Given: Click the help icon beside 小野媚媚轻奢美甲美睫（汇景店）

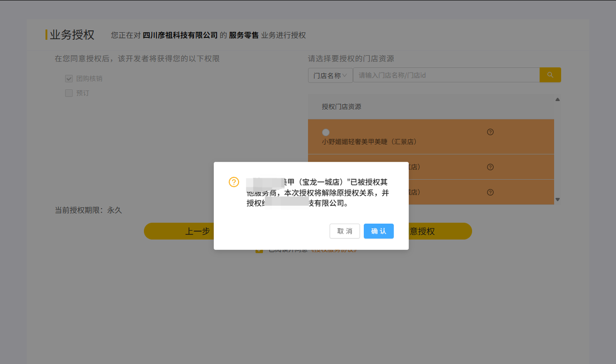Looking at the screenshot, I should [x=490, y=132].
